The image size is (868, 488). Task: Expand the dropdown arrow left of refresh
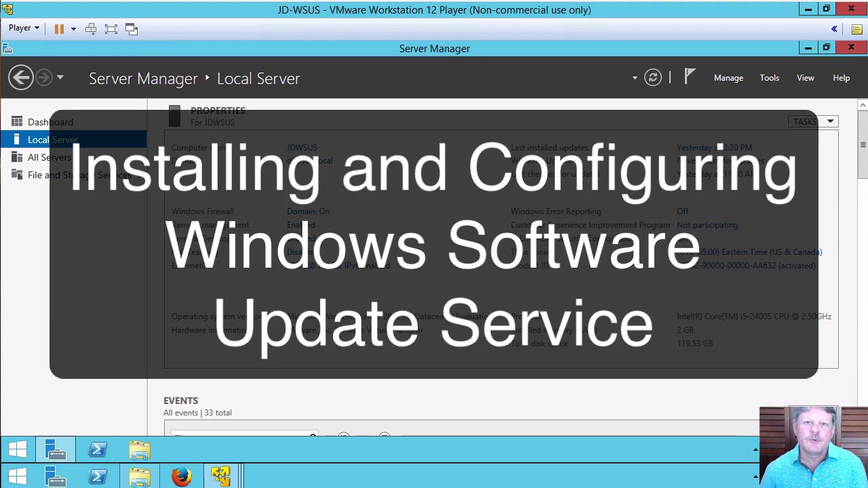[x=635, y=78]
